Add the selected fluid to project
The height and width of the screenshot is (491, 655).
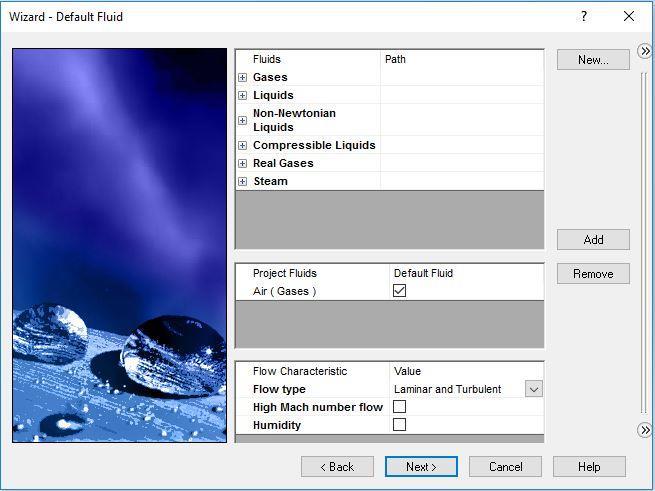[593, 239]
